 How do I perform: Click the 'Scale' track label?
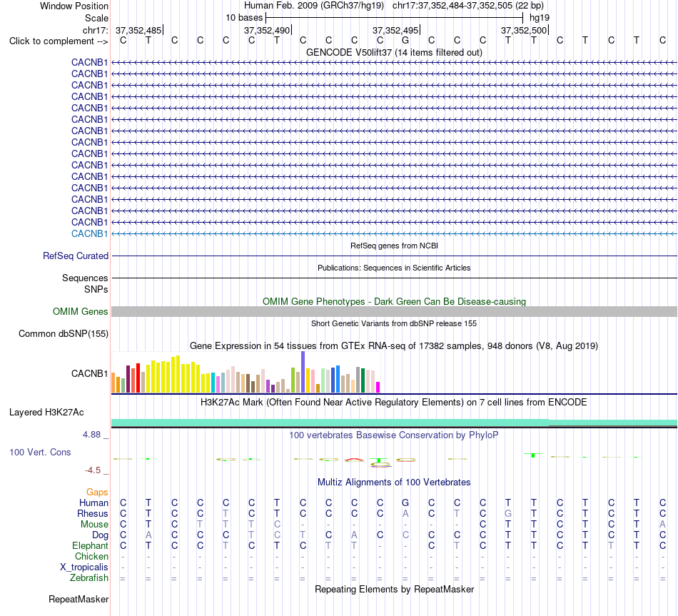[96, 18]
